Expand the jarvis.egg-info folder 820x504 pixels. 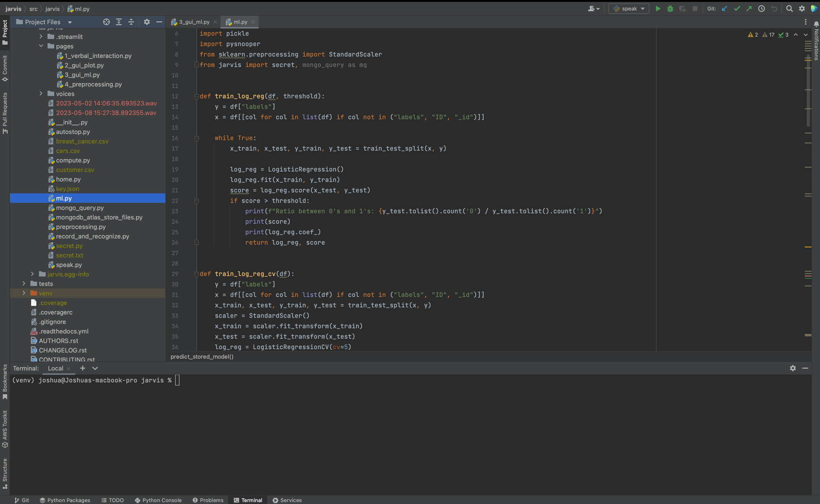tap(32, 274)
